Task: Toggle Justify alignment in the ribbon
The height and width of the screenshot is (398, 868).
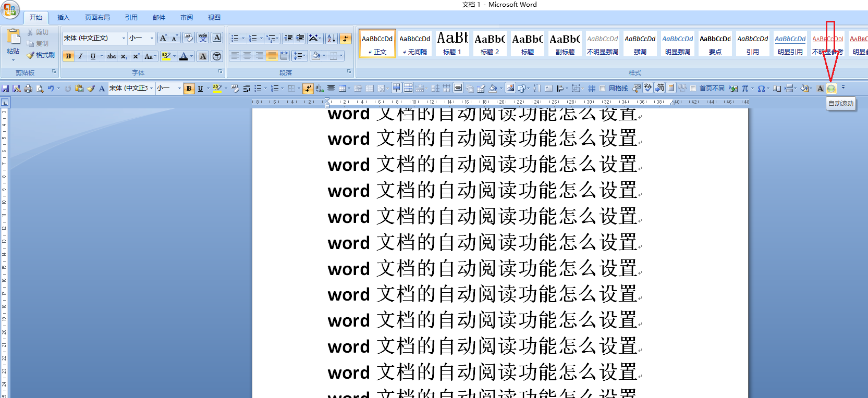Action: 272,56
